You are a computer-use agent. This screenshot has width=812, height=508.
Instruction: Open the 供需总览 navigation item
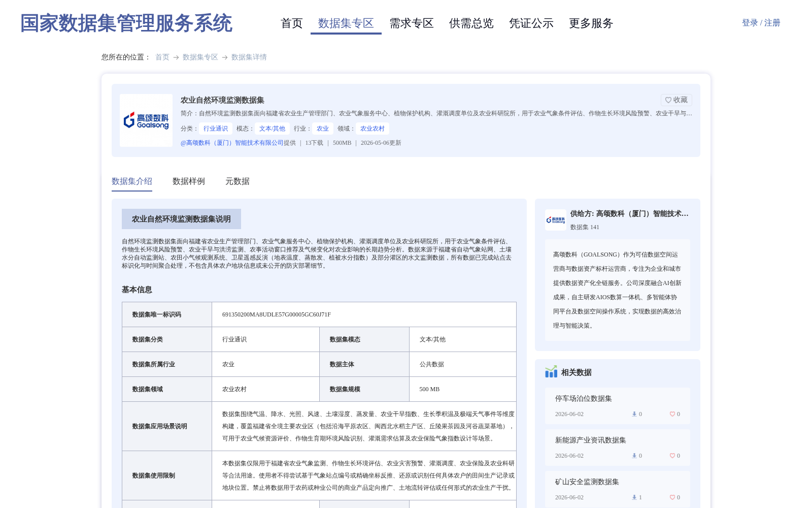pos(471,23)
